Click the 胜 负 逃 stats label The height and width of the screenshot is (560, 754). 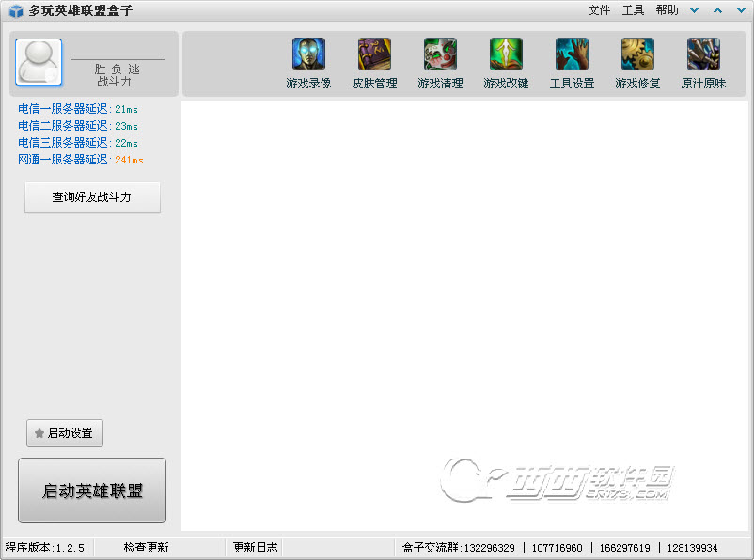click(117, 70)
